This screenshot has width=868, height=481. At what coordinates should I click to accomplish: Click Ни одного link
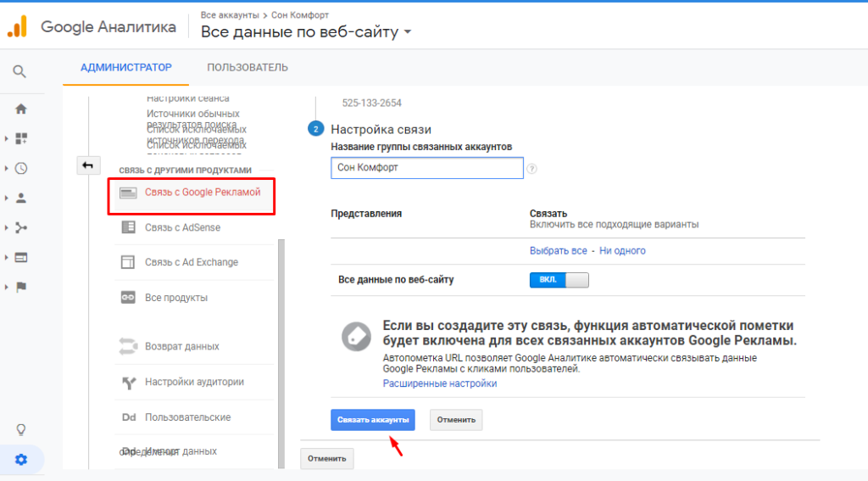(622, 250)
